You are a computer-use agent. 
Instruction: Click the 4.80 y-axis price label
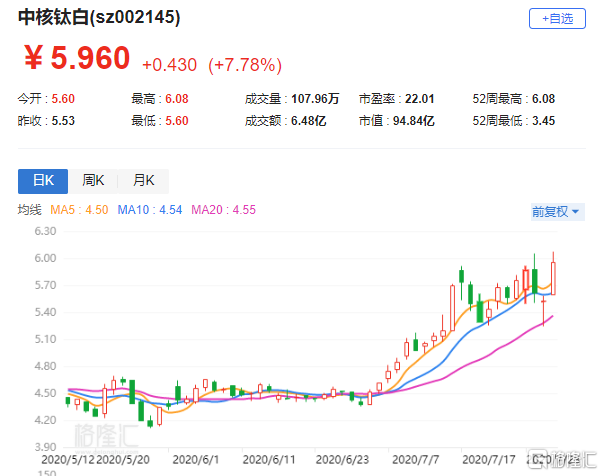[45, 366]
